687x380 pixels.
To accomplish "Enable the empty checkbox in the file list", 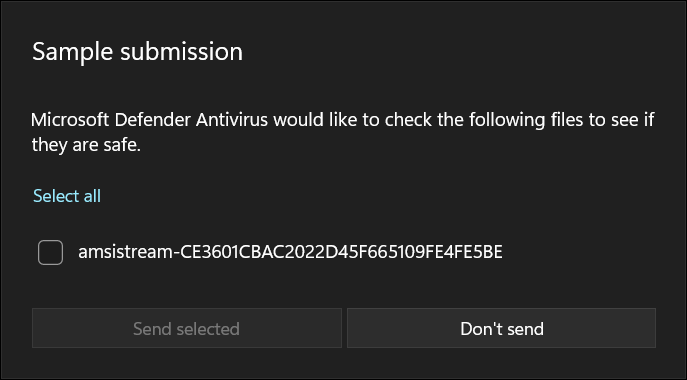I will click(x=50, y=252).
